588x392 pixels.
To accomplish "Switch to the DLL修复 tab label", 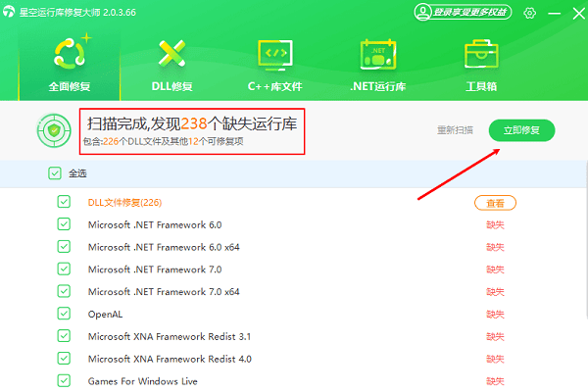I will [x=171, y=86].
